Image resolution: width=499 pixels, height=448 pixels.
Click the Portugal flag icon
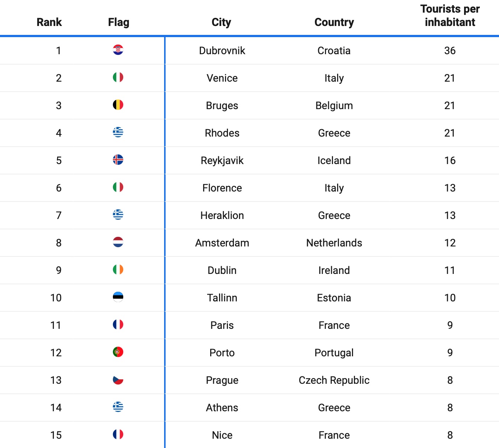point(118,352)
